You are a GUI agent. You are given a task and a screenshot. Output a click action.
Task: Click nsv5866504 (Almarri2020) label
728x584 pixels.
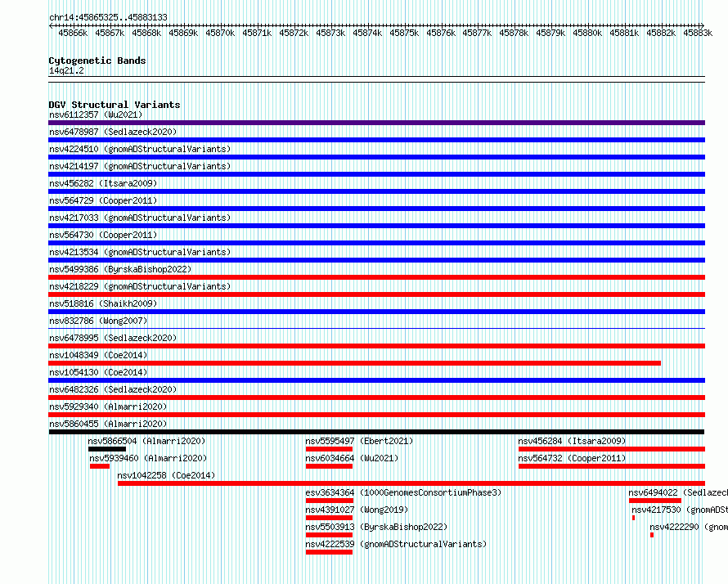pyautogui.click(x=146, y=441)
